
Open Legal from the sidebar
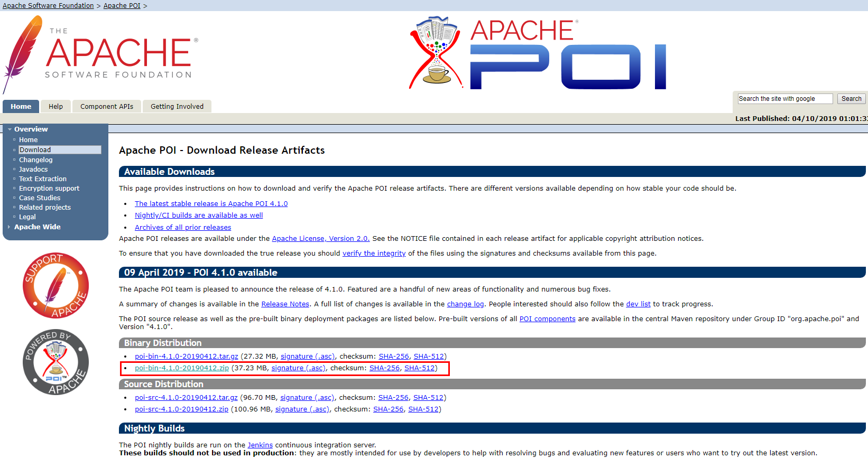[27, 217]
